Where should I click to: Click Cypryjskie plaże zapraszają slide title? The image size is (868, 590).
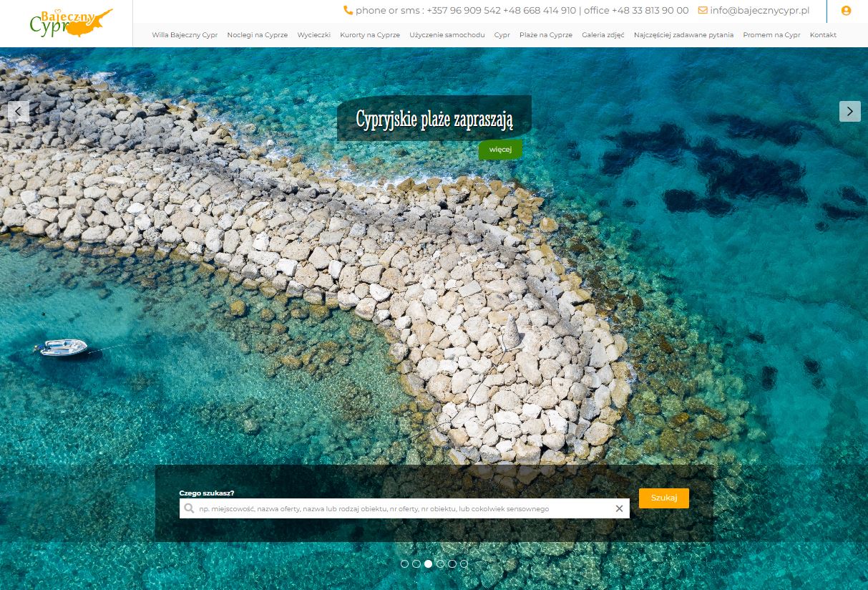[434, 120]
